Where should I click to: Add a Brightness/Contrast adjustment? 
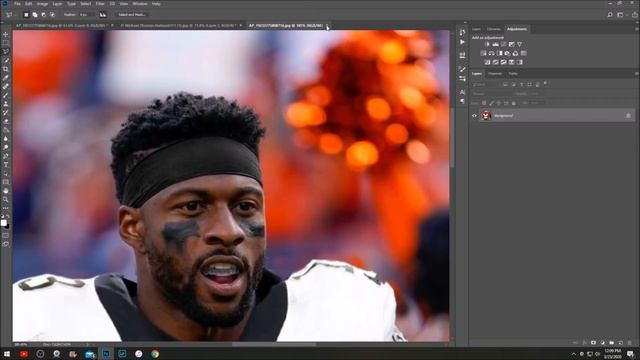pos(487,44)
